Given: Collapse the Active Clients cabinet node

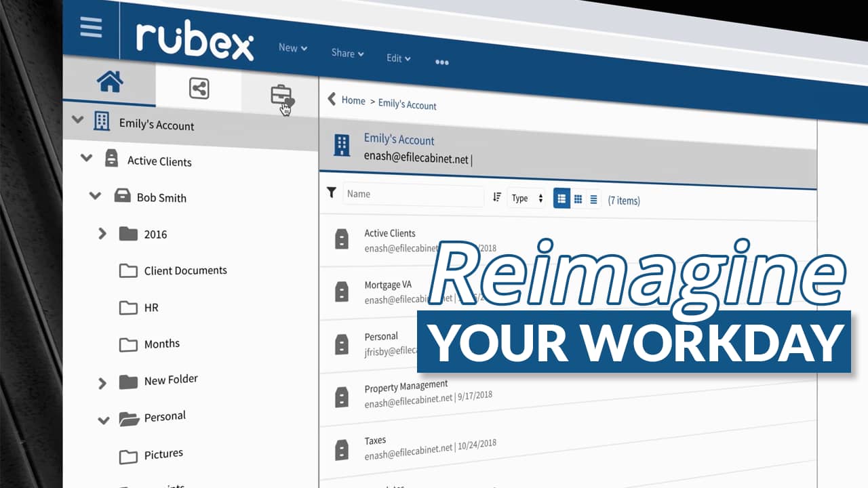Looking at the screenshot, I should point(86,157).
